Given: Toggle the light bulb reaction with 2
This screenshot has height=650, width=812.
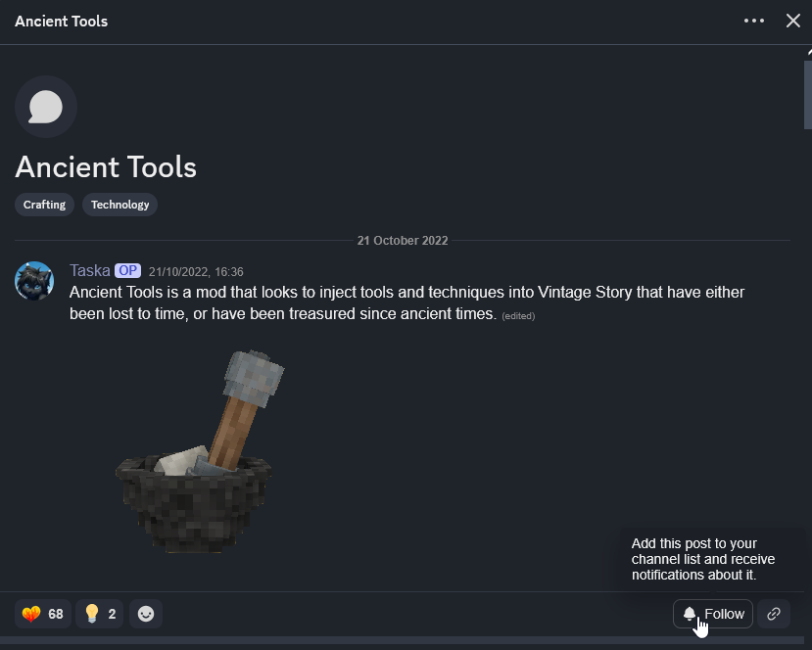Looking at the screenshot, I should pos(100,614).
